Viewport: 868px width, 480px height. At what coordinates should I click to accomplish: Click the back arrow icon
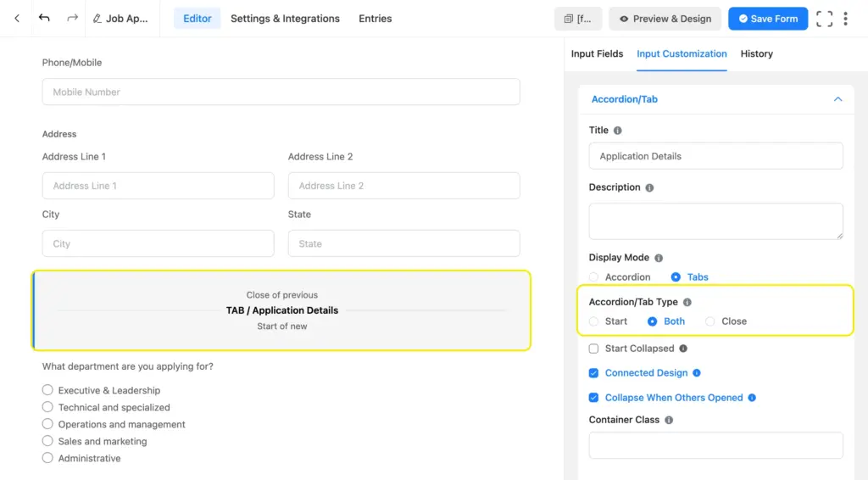click(17, 19)
